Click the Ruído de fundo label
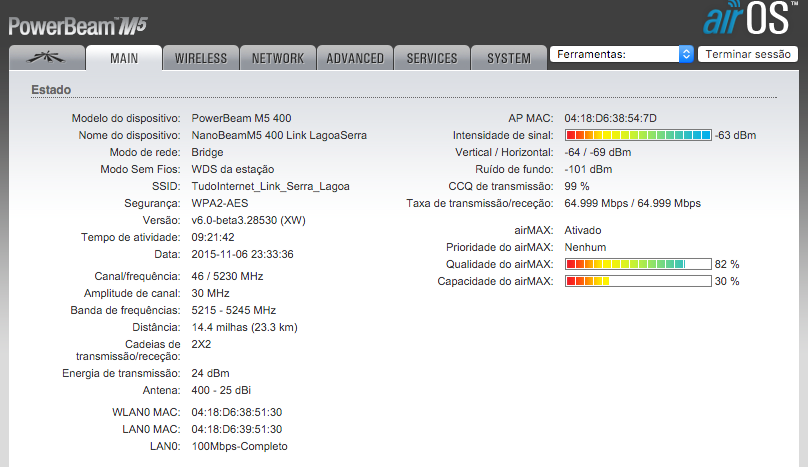Viewport: 808px width, 467px height. click(514, 169)
